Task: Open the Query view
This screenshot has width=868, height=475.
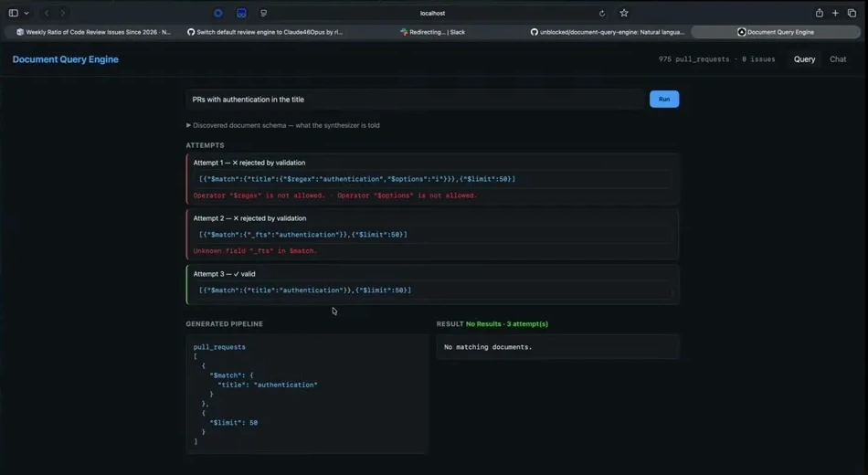Action: 804,59
